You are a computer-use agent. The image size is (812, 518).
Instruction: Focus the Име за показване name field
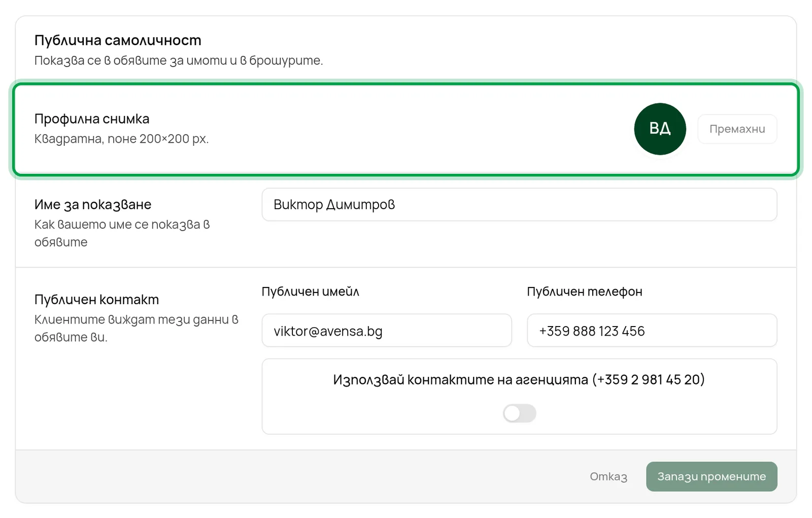[519, 205]
